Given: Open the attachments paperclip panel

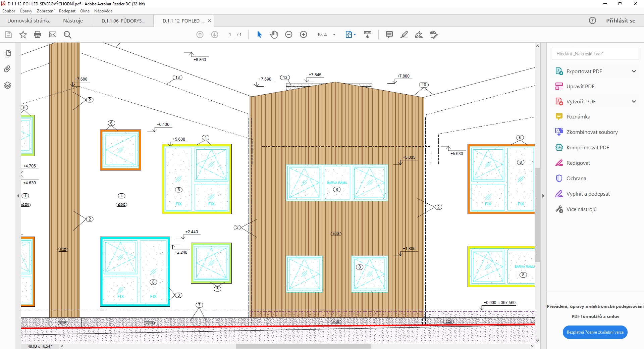Looking at the screenshot, I should tap(7, 69).
